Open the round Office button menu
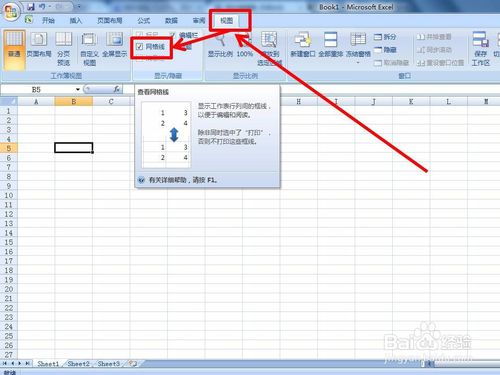500x375 pixels. tap(11, 13)
